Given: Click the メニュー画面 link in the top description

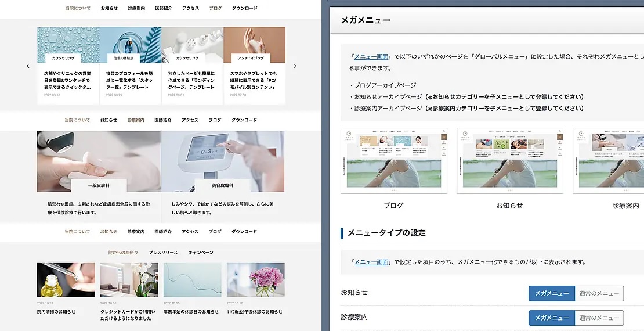Looking at the screenshot, I should coord(371,56).
